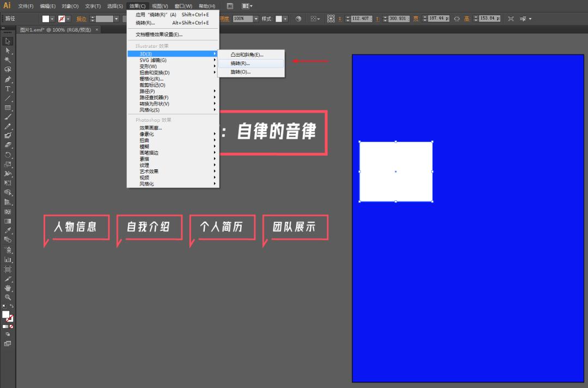Toggle the constrain width and height proportions link
588x388 pixels.
[457, 18]
